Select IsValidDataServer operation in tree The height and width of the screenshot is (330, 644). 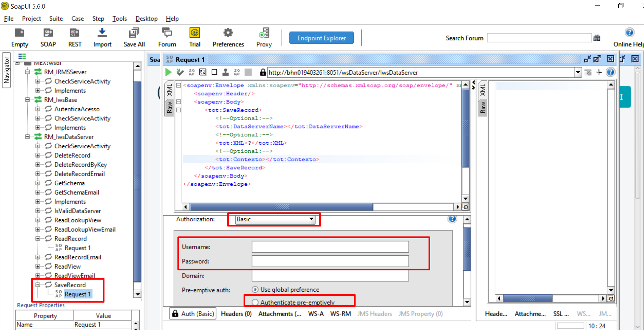tap(78, 211)
